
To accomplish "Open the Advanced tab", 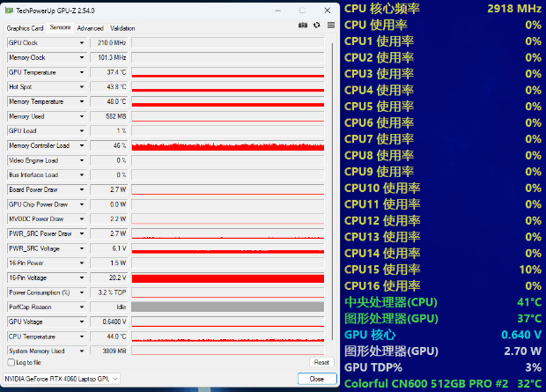I will click(90, 28).
